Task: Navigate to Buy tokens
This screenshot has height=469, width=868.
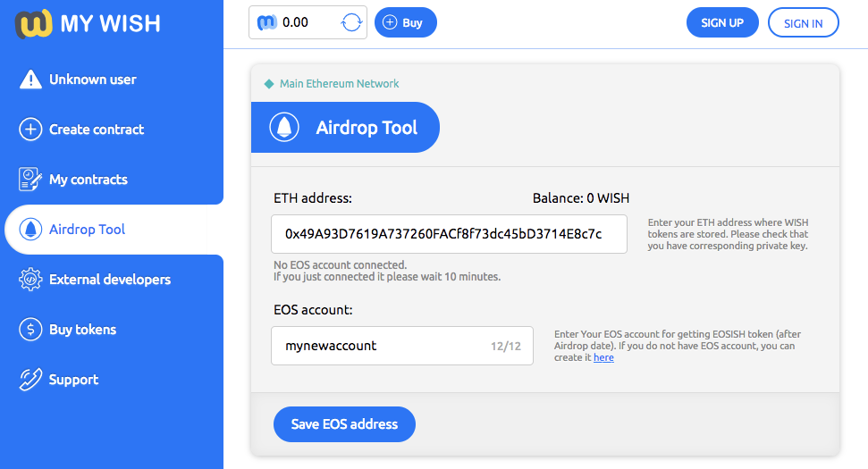Action: (x=112, y=329)
